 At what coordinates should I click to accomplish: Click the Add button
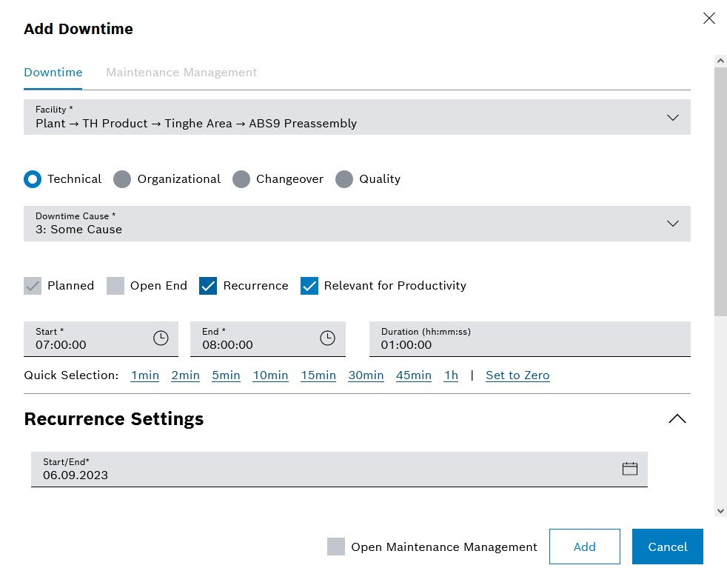click(x=584, y=547)
